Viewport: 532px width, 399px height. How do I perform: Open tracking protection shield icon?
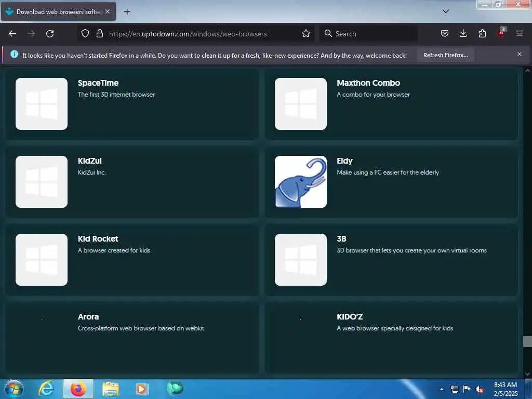85,33
